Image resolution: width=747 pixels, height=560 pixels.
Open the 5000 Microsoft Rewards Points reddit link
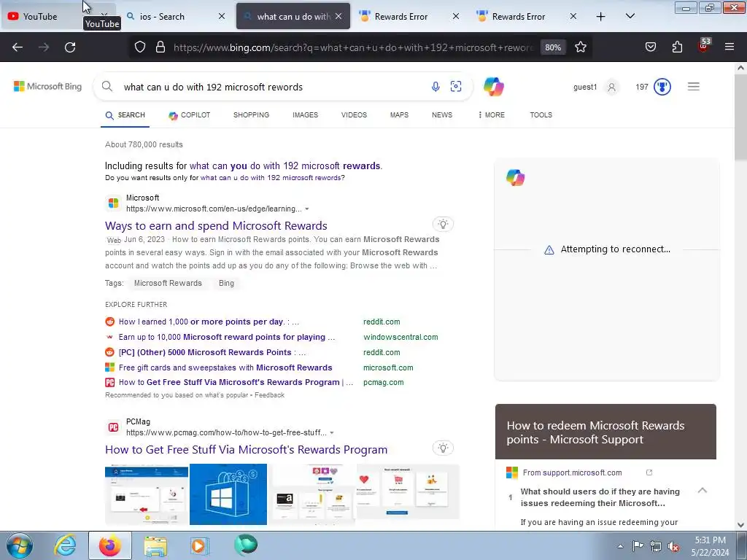point(212,352)
